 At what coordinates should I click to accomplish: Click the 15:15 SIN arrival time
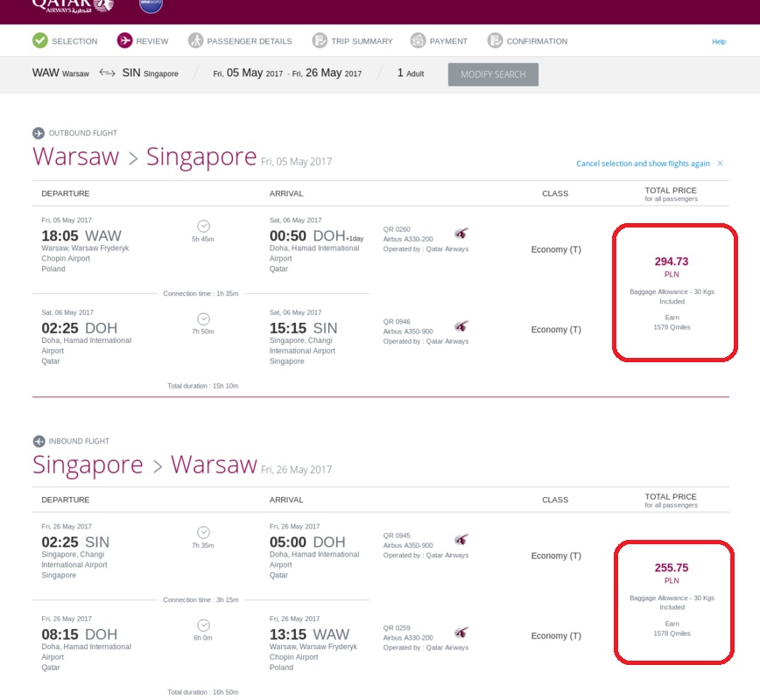point(304,328)
